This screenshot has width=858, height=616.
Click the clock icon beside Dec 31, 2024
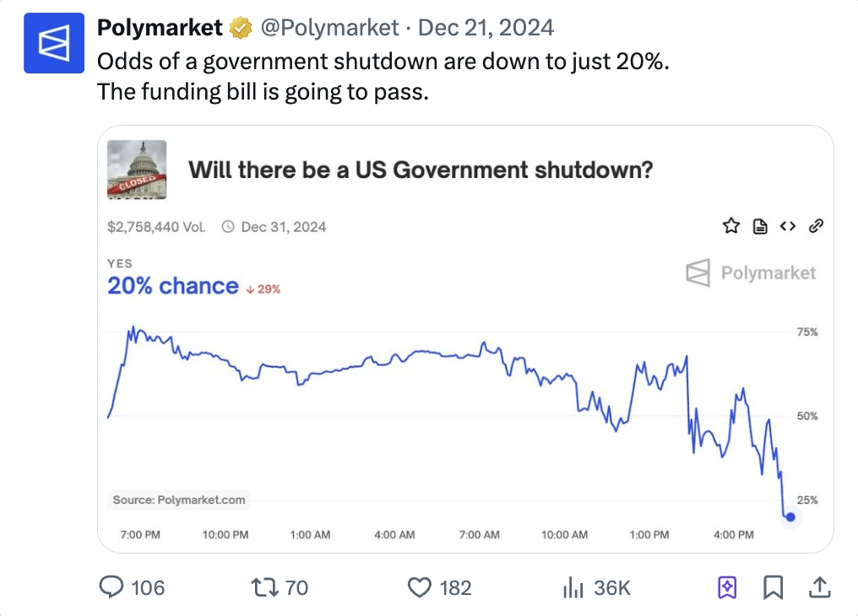point(228,227)
